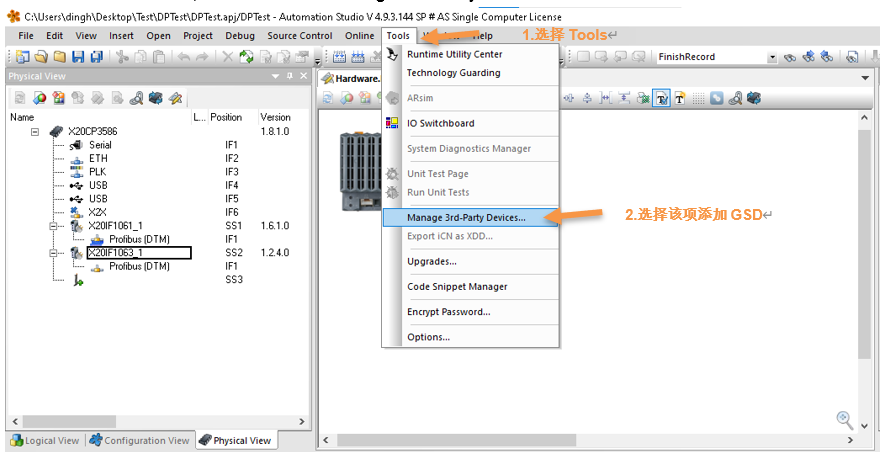Switch to the Configuration View tab
Screen dimensions: 880x452
[x=139, y=440]
